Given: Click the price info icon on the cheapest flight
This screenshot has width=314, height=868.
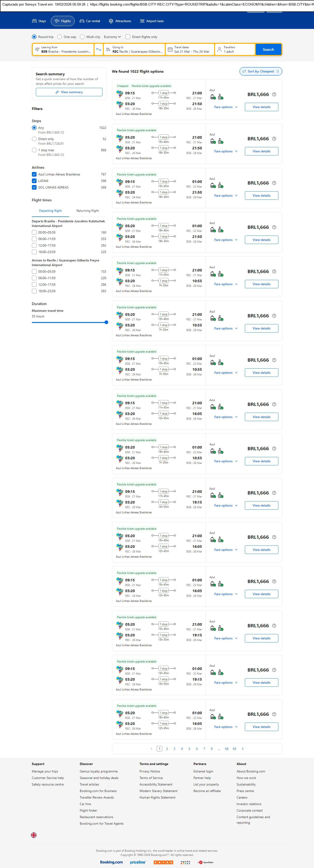Looking at the screenshot, I should coord(274,94).
